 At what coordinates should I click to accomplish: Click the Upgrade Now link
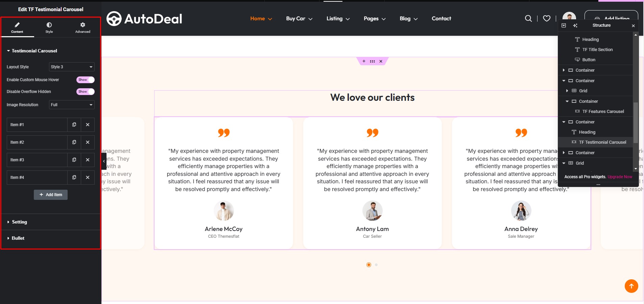click(x=620, y=177)
